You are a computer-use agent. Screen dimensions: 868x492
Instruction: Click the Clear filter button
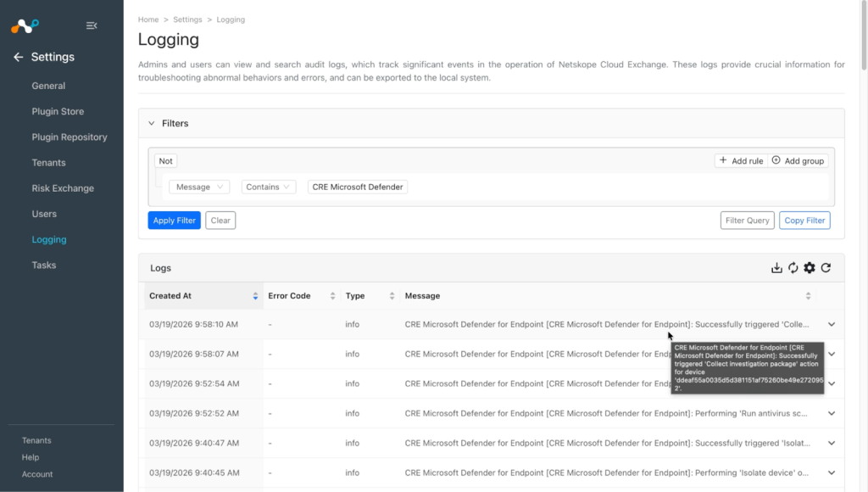pos(220,221)
